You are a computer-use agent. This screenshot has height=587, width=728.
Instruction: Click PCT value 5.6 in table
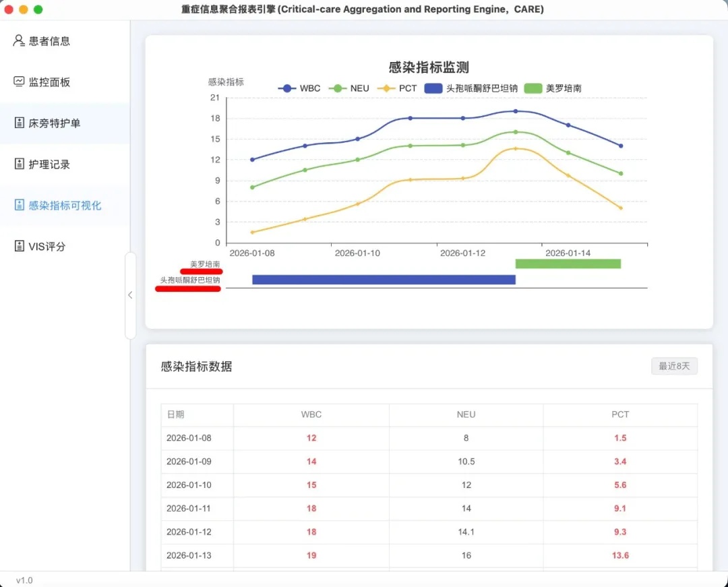pos(620,485)
